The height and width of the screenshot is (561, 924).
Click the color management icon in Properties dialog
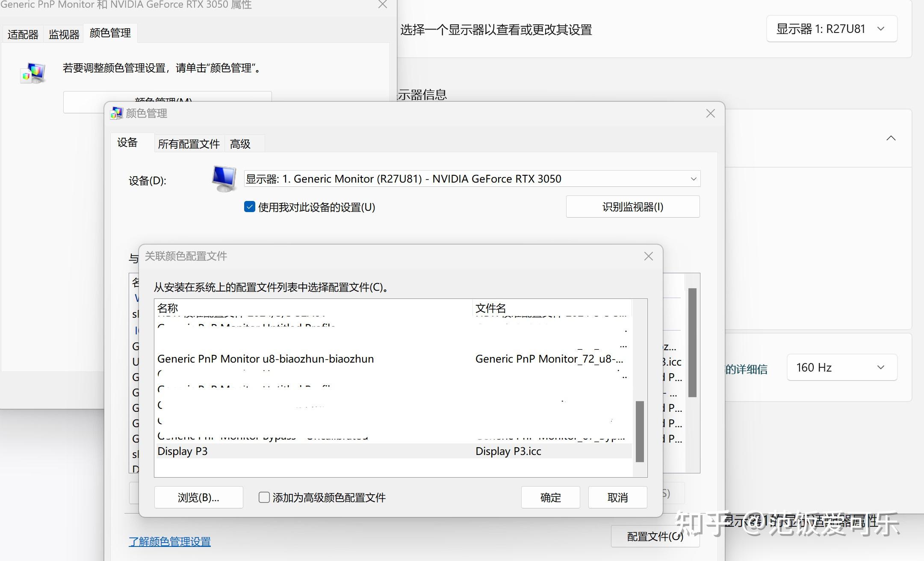[x=33, y=73]
